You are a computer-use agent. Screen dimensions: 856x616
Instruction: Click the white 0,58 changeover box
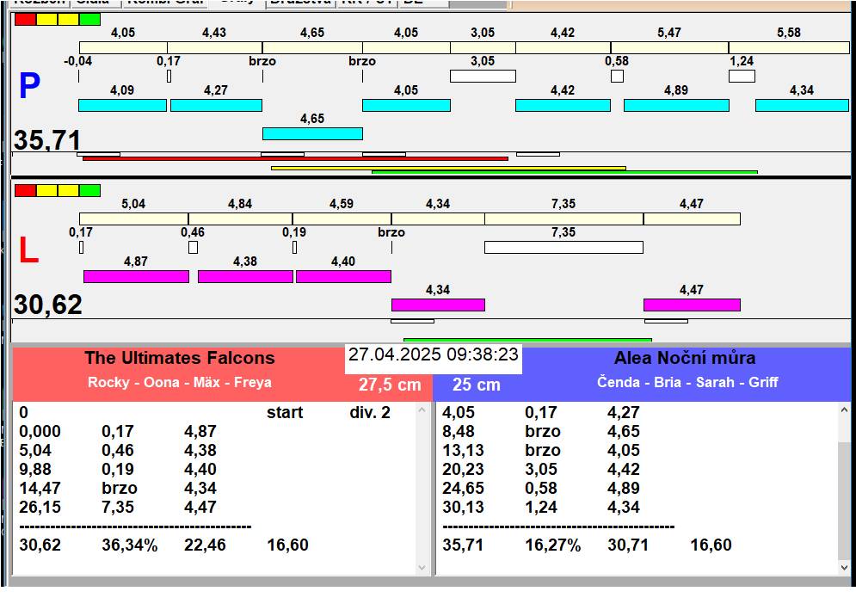click(x=617, y=76)
